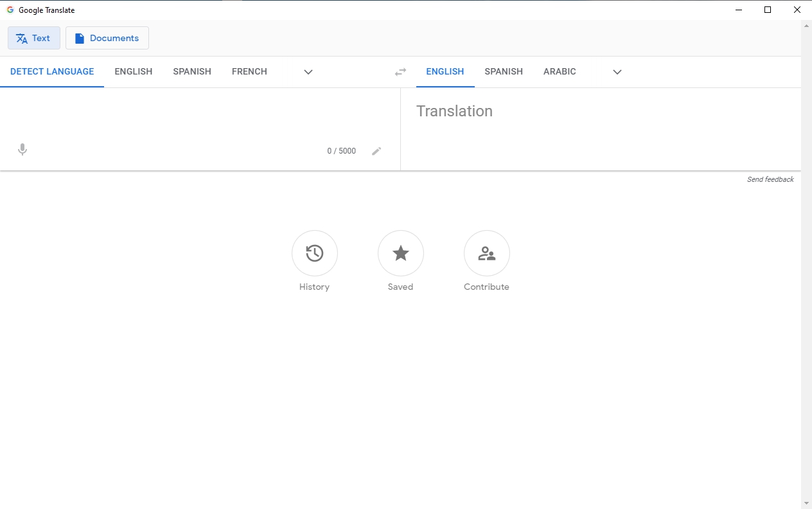Switch to Text translation mode
Screen dimensions: 812x509
(34, 38)
